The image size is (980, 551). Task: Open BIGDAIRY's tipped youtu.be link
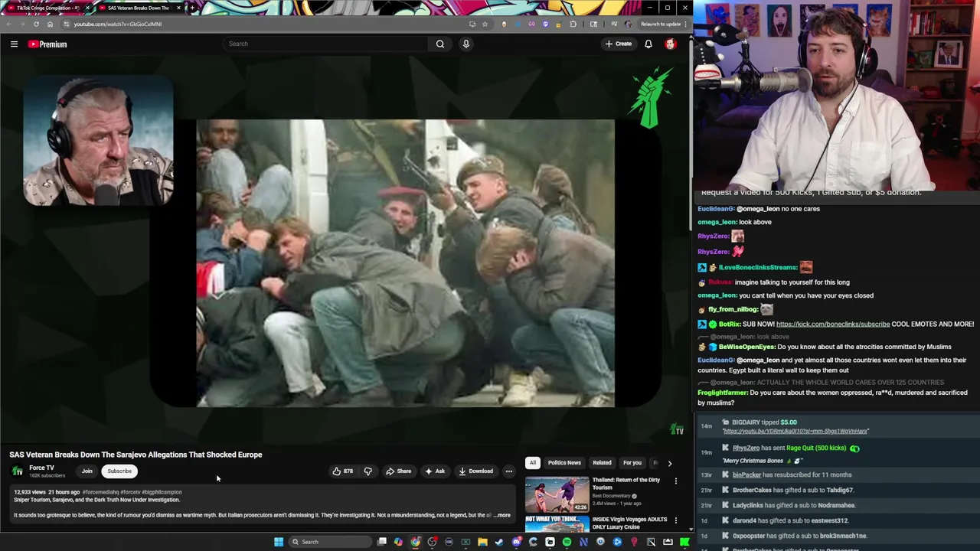[795, 432]
